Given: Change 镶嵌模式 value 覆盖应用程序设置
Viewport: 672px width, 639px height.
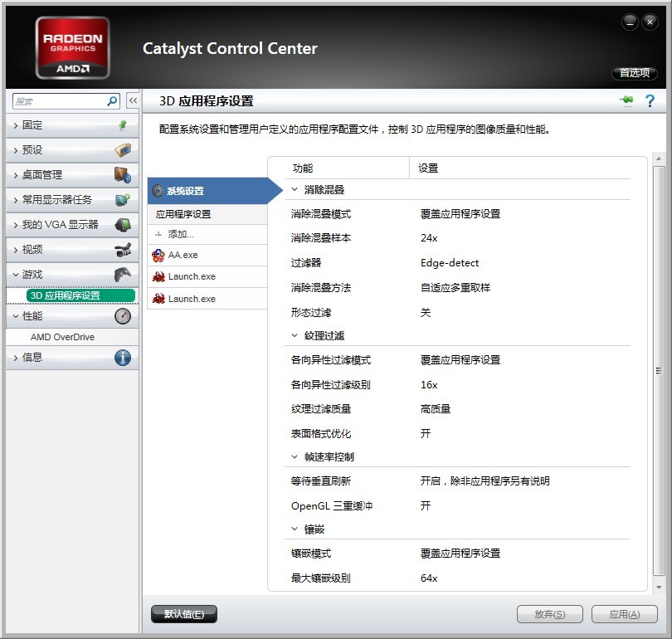Looking at the screenshot, I should click(x=460, y=554).
